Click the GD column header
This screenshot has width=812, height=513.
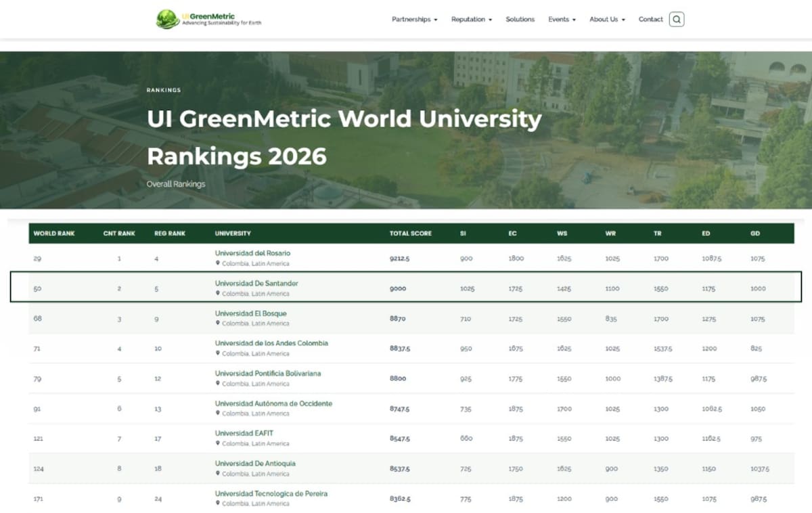point(755,233)
